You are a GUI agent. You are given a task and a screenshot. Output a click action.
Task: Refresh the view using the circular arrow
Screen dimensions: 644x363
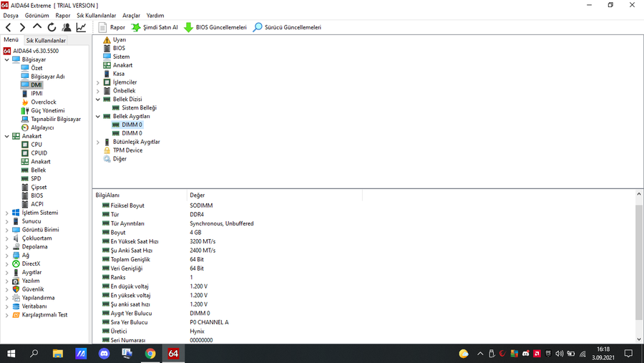(x=52, y=27)
